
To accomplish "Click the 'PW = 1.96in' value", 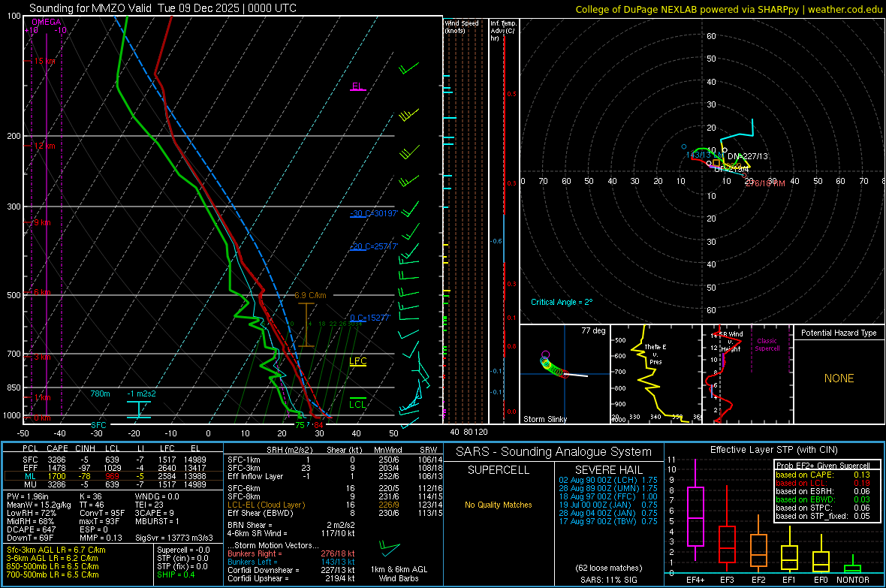I will (28, 496).
